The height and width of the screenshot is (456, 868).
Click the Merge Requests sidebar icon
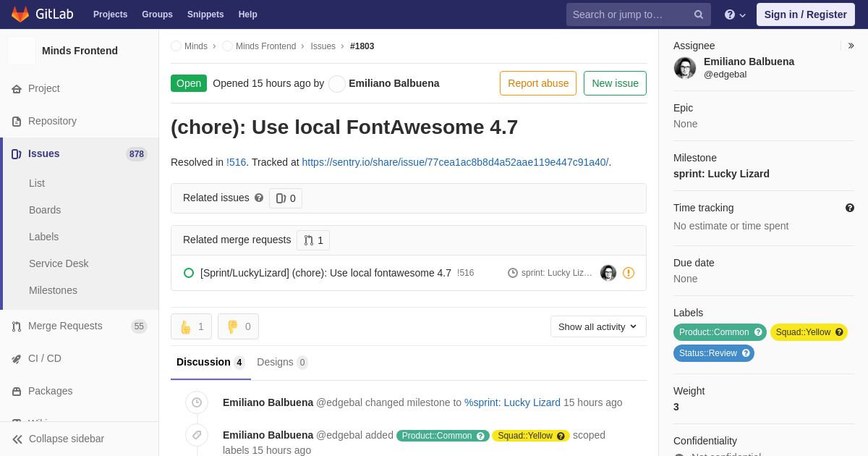17,326
